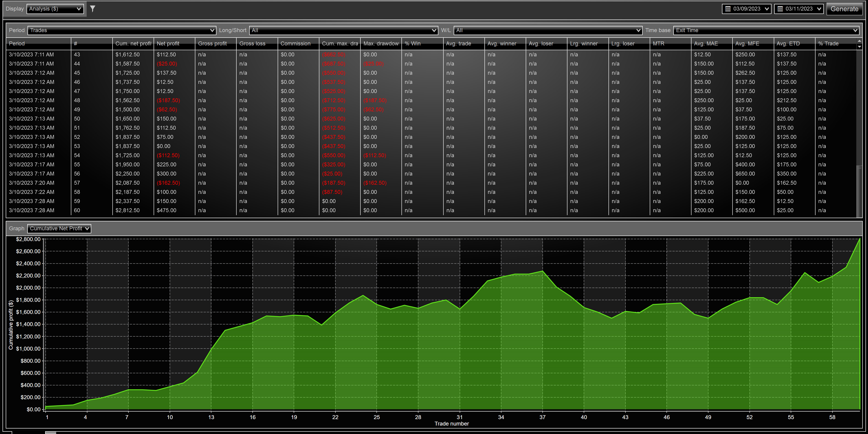Image resolution: width=868 pixels, height=434 pixels.
Task: Click cumulative net profit $1,500.00
Action: click(x=133, y=110)
